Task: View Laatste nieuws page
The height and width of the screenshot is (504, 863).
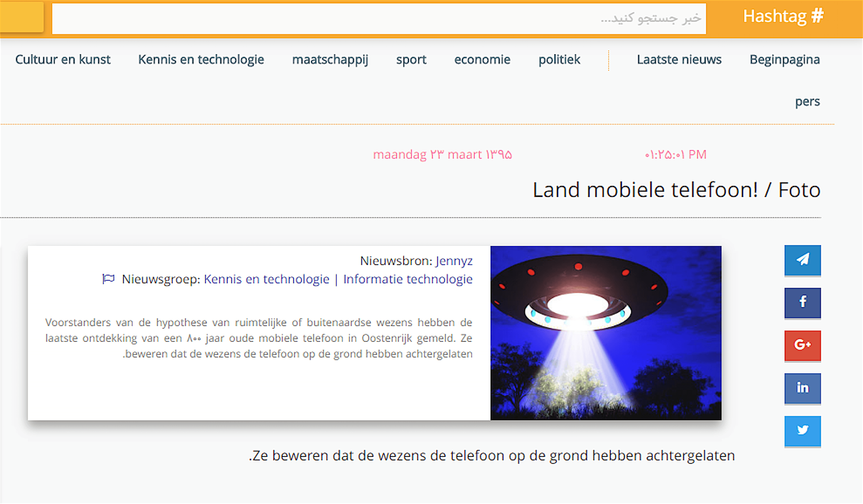Action: click(x=679, y=60)
